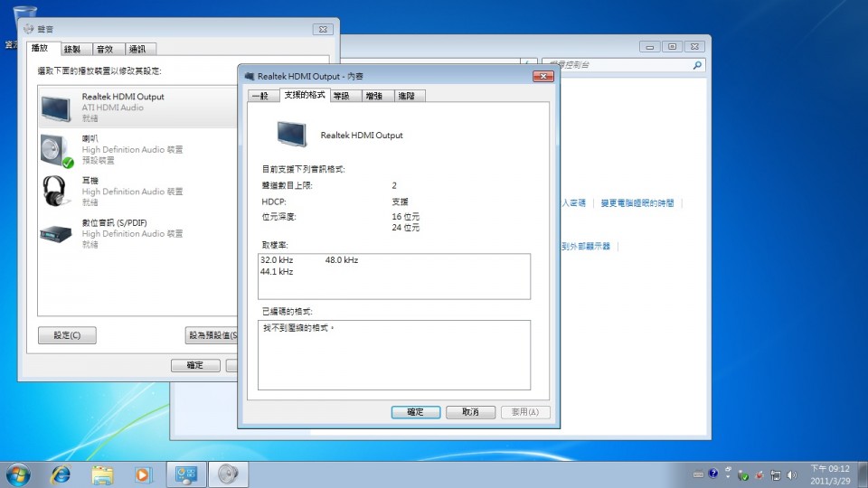Select the 耳機 headphones device icon
Image resolution: width=868 pixels, height=488 pixels.
[55, 192]
